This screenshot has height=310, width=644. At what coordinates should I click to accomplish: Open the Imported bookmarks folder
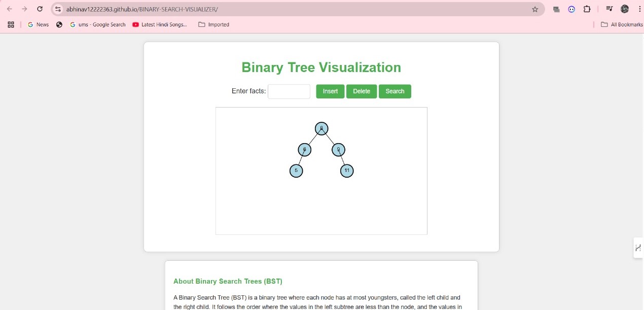[214, 24]
